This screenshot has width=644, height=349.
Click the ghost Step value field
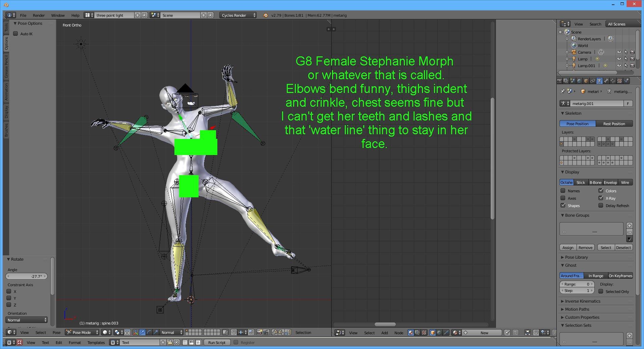[577, 291]
